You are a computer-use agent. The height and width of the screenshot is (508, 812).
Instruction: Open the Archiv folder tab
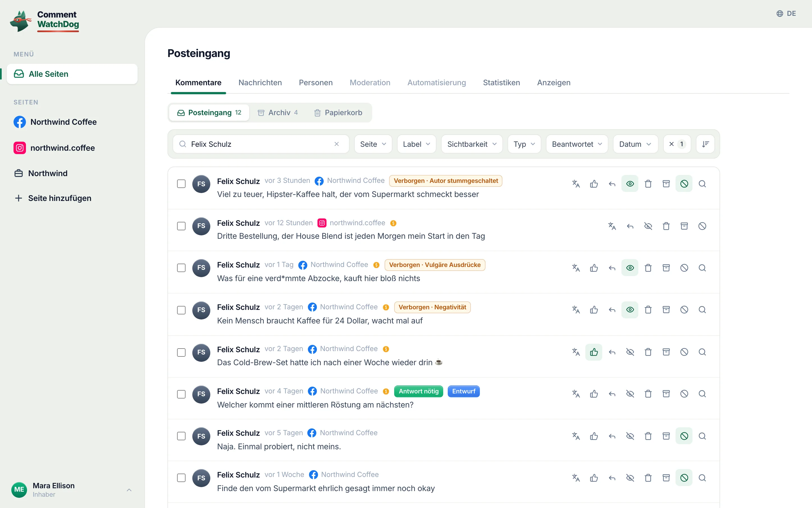tap(278, 113)
